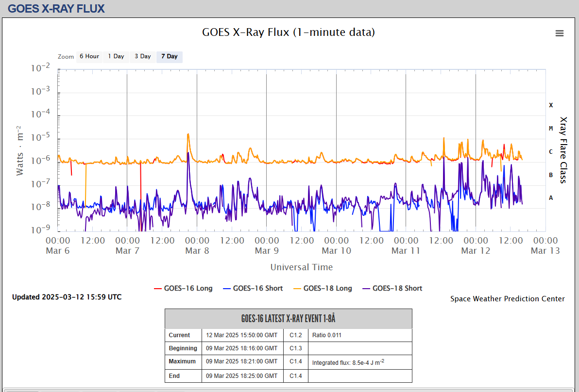This screenshot has height=392, width=579.
Task: Click the chart title GOES X-Ray Flux
Action: pos(289,33)
